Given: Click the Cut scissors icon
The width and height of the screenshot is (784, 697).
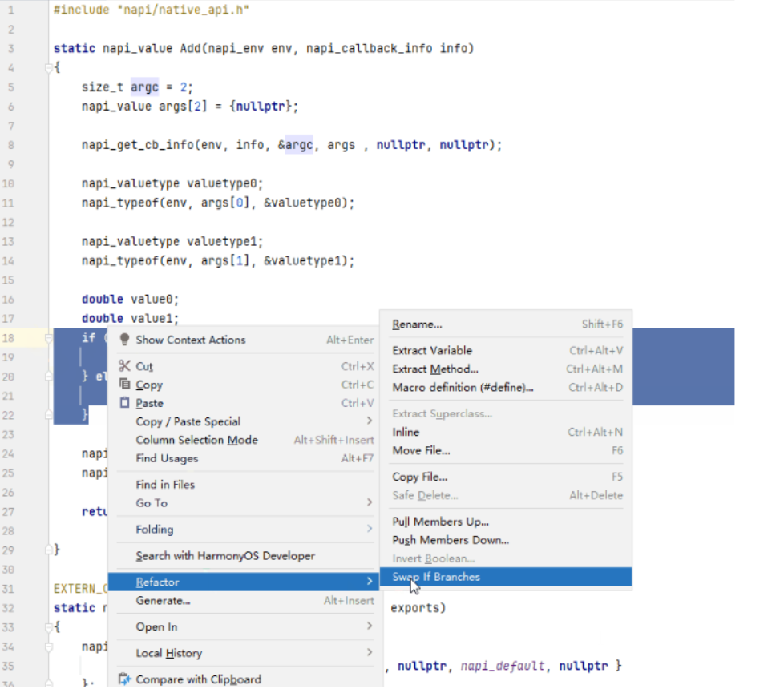Looking at the screenshot, I should point(124,366).
